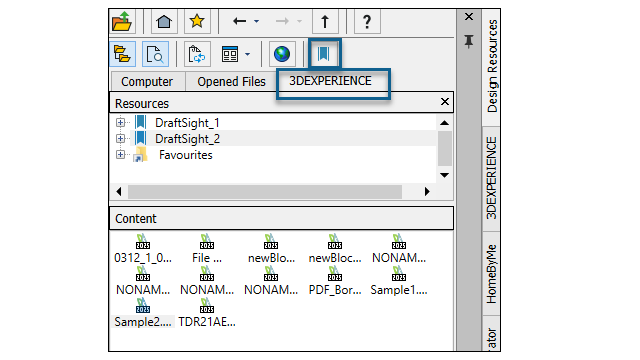Click the horizontal scrollbar in Resources
Screen dimensions: 640x360
[264, 191]
